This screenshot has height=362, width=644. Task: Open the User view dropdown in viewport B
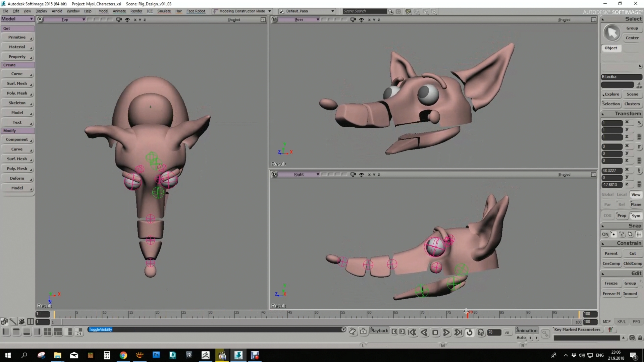pyautogui.click(x=299, y=20)
